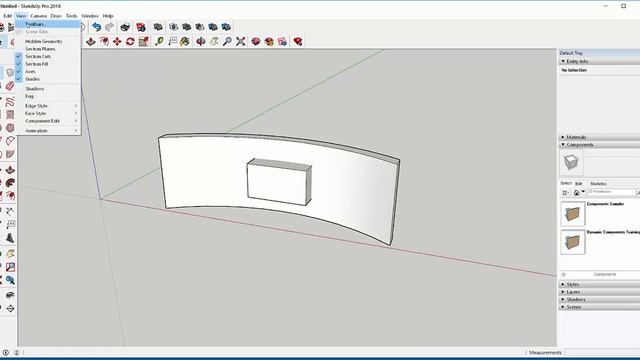Viewport: 640px width, 360px height.
Task: Uncheck Axes in View menu
Action: click(48, 71)
